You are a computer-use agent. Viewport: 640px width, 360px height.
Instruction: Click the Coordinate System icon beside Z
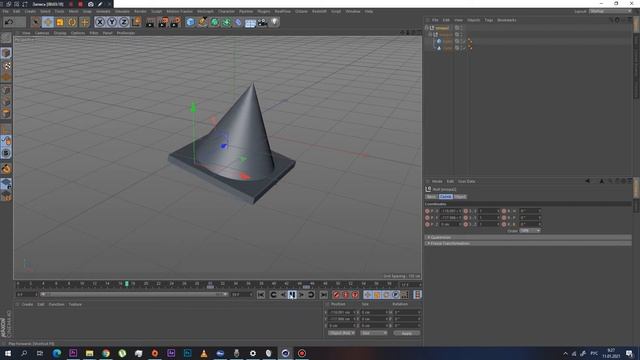(x=136, y=22)
